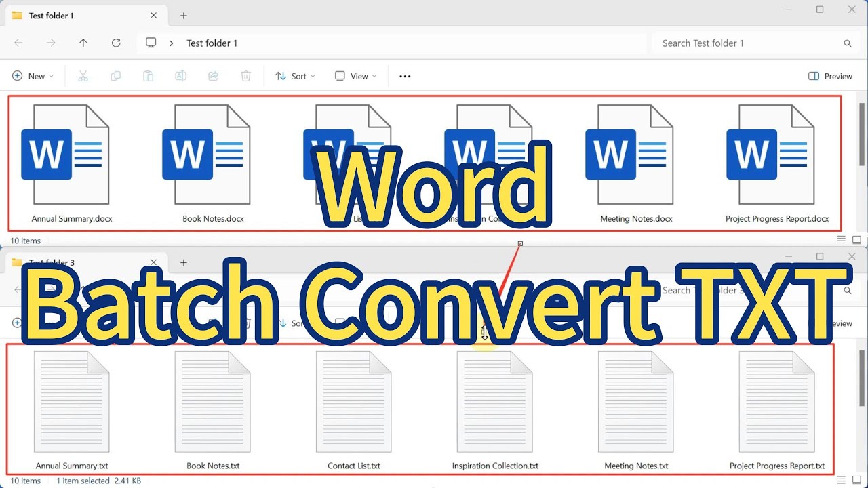Go back in Test folder 1 window
This screenshot has height=488, width=868.
click(18, 43)
